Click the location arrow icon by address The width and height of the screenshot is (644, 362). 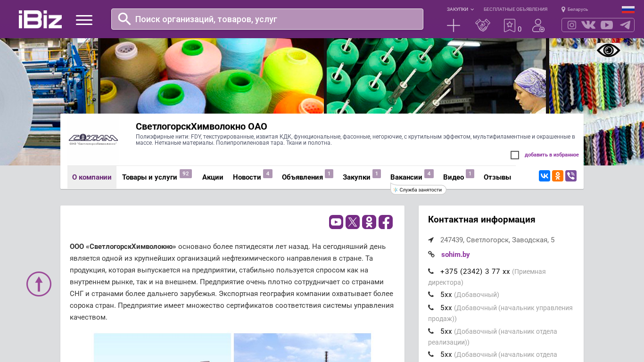[431, 240]
